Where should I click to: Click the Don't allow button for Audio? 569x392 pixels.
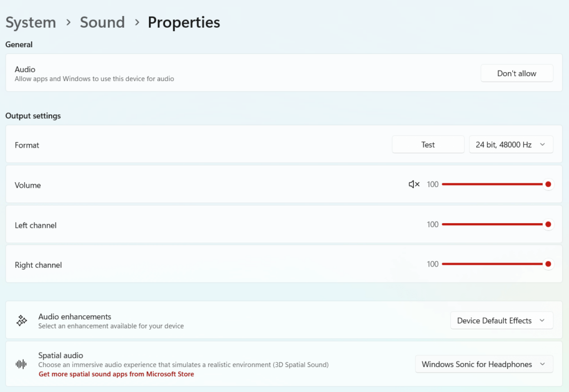point(516,73)
